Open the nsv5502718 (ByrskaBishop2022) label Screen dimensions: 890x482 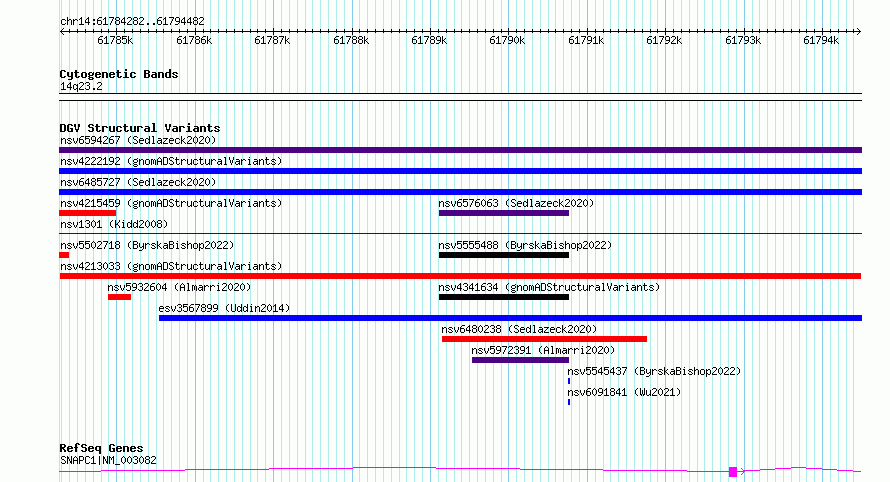pyautogui.click(x=147, y=245)
